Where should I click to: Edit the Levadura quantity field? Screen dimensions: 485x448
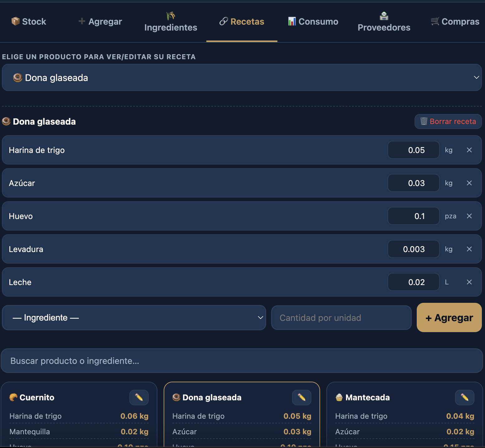[x=414, y=249]
